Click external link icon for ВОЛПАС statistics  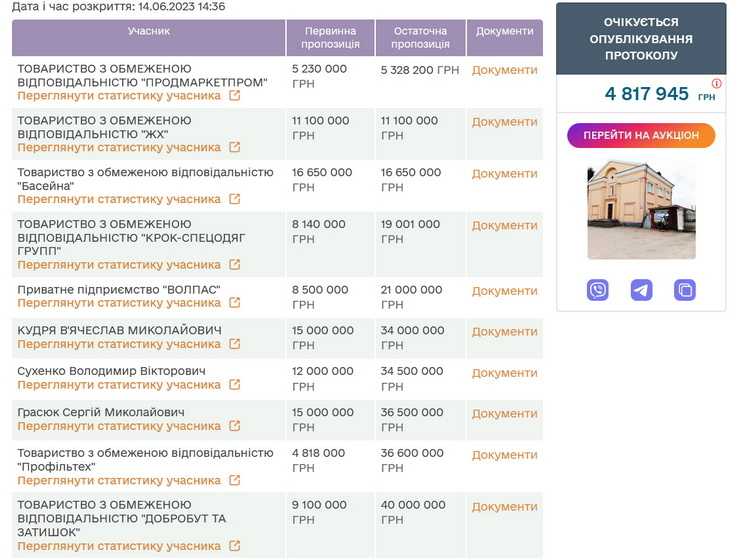235,303
